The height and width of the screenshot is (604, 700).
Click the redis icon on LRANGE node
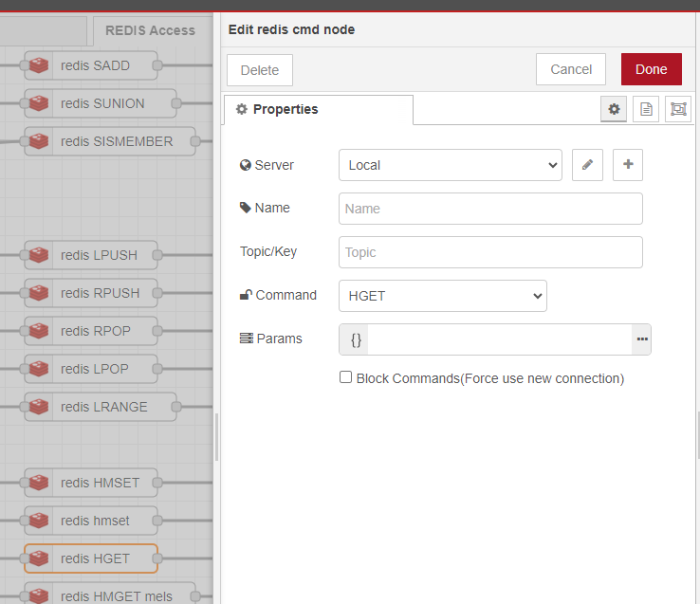(x=39, y=407)
